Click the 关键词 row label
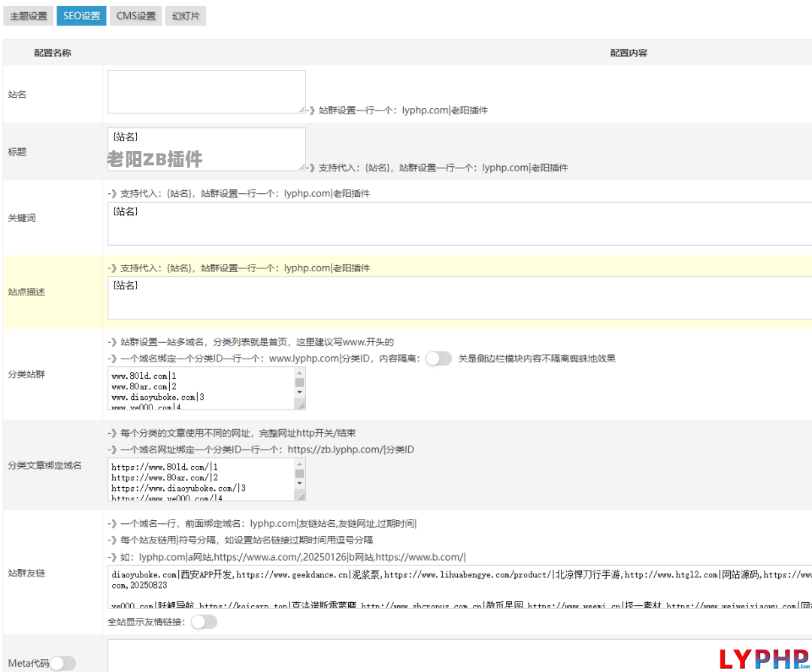812x672 pixels. tap(22, 218)
